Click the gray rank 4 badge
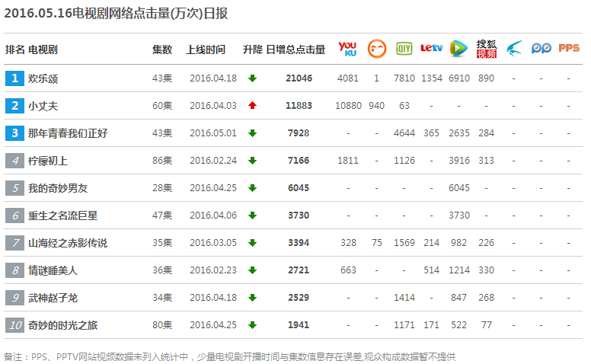The height and width of the screenshot is (364, 591). (14, 161)
